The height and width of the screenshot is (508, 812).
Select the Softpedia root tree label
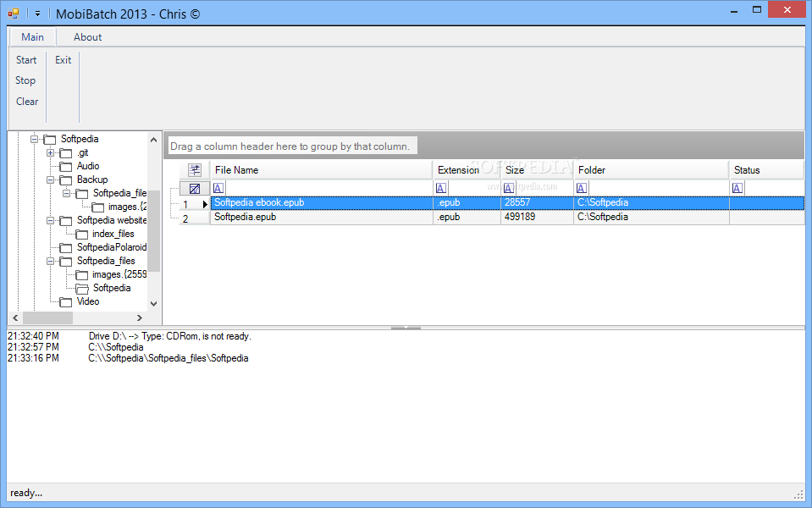click(80, 139)
